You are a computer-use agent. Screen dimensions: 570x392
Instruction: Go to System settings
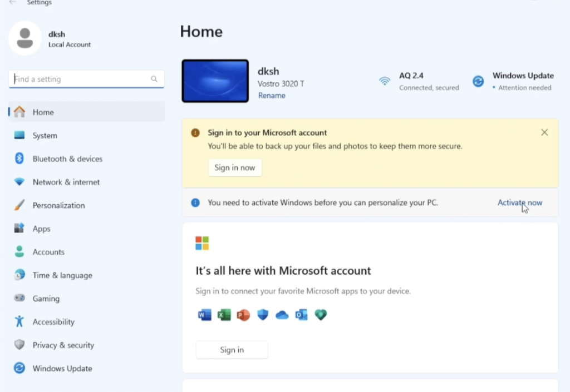[x=45, y=136]
